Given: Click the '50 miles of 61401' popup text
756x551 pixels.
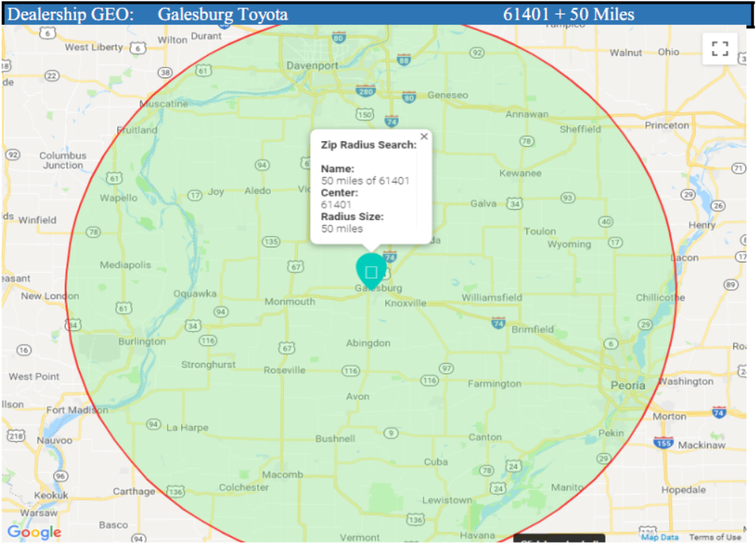Looking at the screenshot, I should pyautogui.click(x=365, y=180).
